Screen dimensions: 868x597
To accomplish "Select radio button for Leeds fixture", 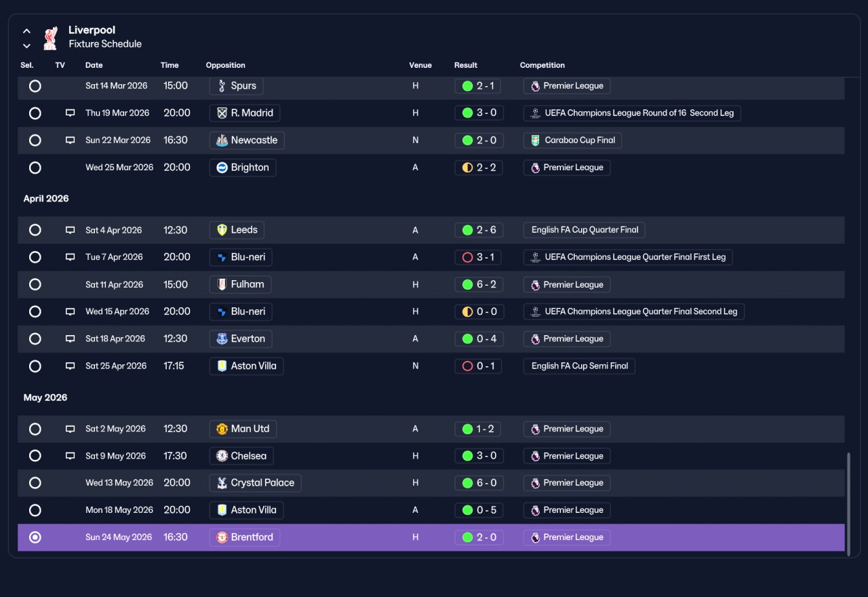I will tap(35, 230).
